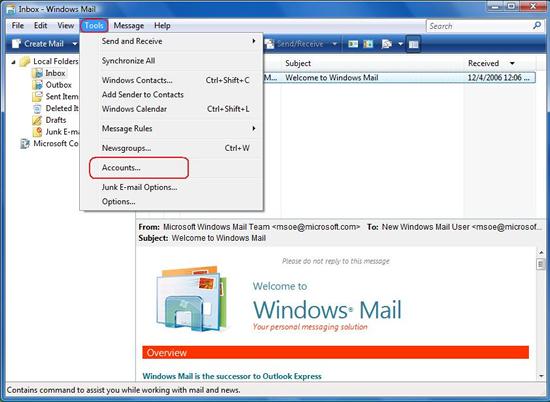Open the Drafts folder
This screenshot has width=550, height=402.
tap(56, 120)
